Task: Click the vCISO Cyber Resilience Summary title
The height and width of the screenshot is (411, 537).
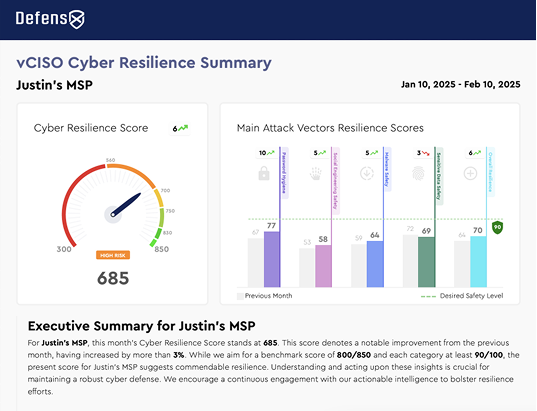Action: 144,63
